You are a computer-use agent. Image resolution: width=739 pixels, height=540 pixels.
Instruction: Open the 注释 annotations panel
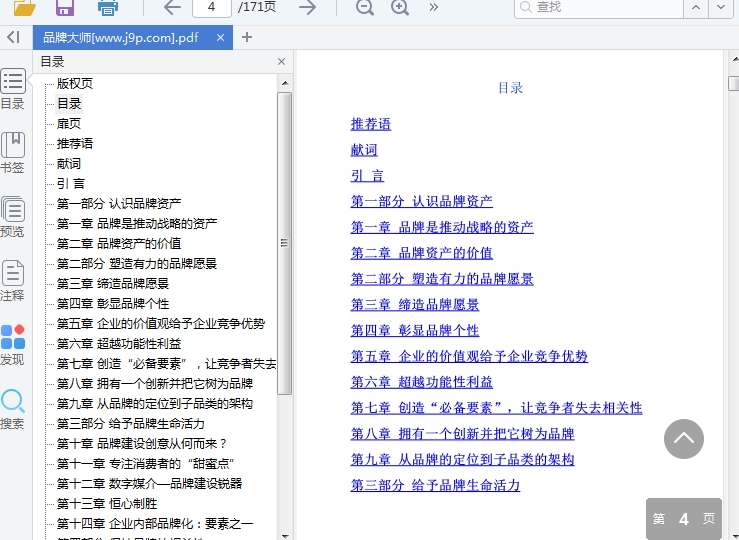13,281
